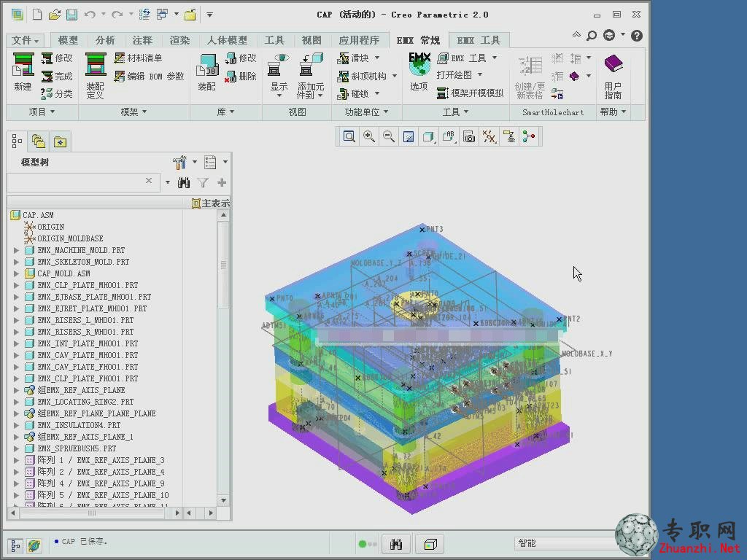747x560 pixels.
Task: Click the New file icon in quick access toolbar
Action: [37, 15]
